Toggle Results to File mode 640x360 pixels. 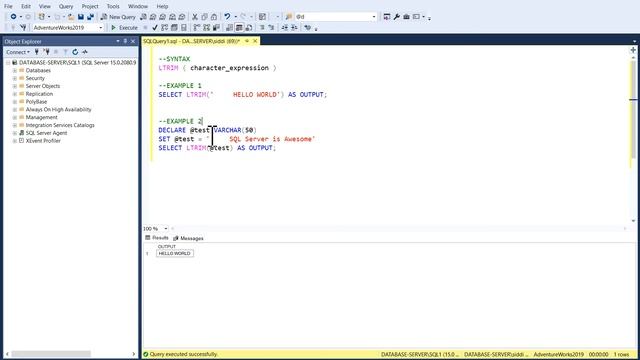tap(249, 27)
